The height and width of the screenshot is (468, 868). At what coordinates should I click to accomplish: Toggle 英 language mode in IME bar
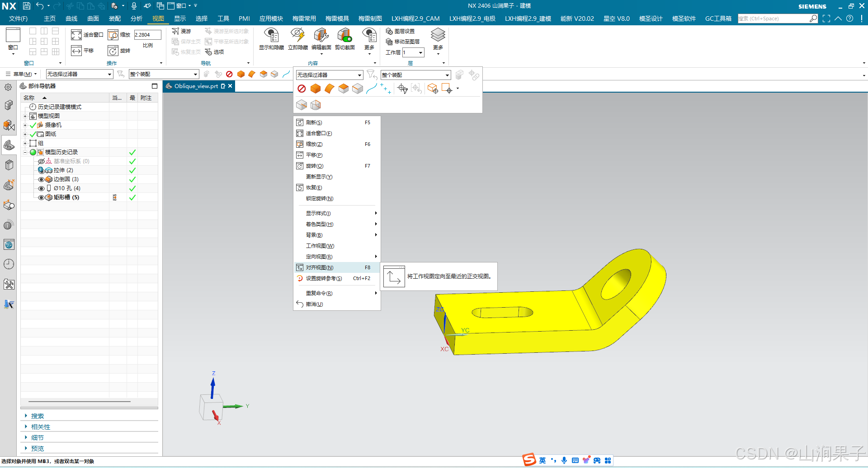tap(542, 460)
